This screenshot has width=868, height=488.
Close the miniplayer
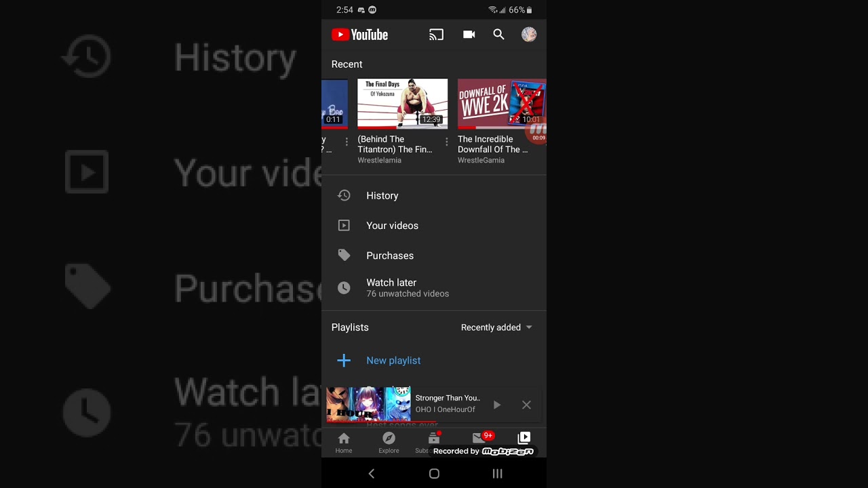[526, 405]
